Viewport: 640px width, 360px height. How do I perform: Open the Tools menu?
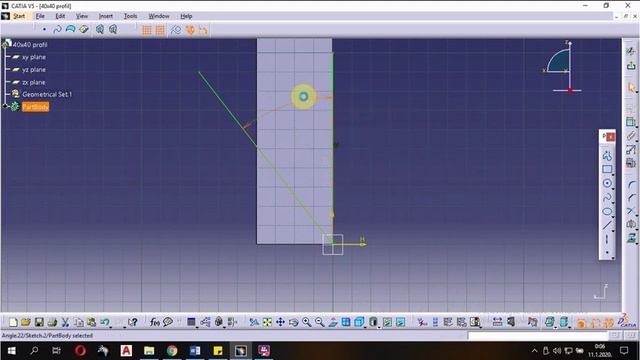click(x=130, y=16)
